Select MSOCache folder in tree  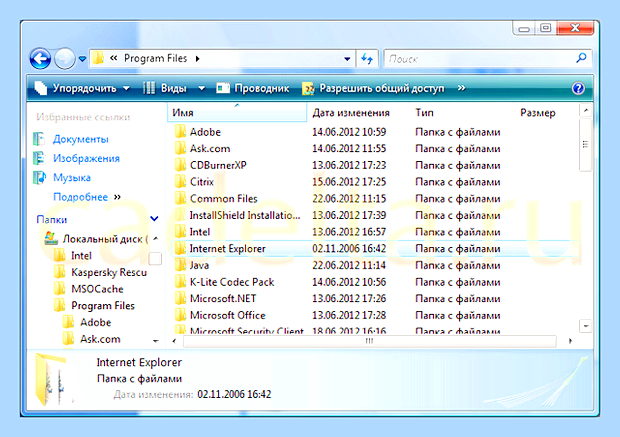[x=97, y=289]
